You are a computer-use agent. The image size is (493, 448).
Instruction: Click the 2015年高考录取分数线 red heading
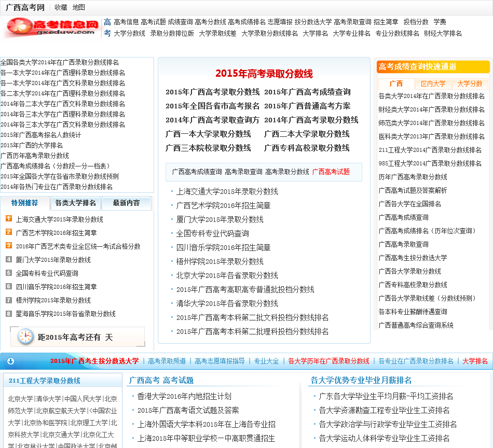click(x=264, y=74)
